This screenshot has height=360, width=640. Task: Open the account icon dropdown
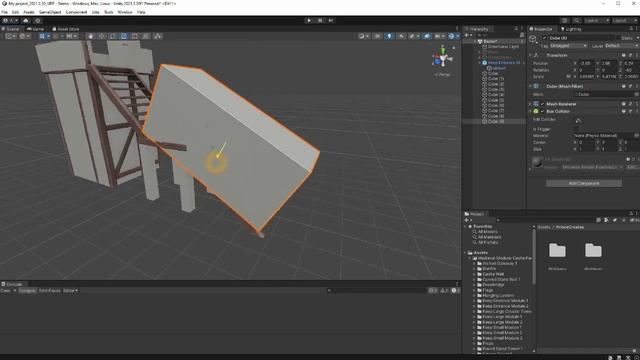[10, 20]
